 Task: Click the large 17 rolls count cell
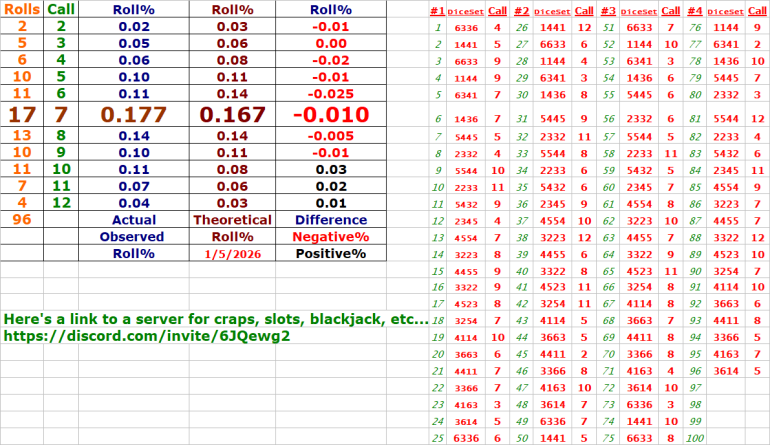pos(22,113)
